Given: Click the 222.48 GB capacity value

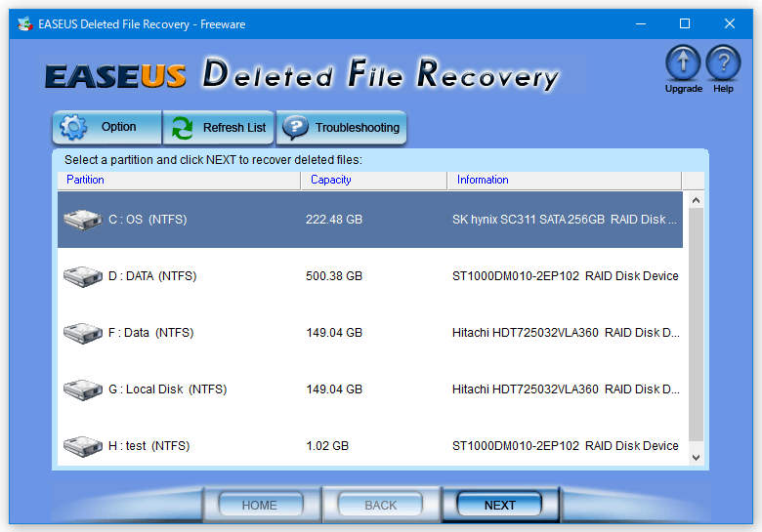Looking at the screenshot, I should click(334, 220).
